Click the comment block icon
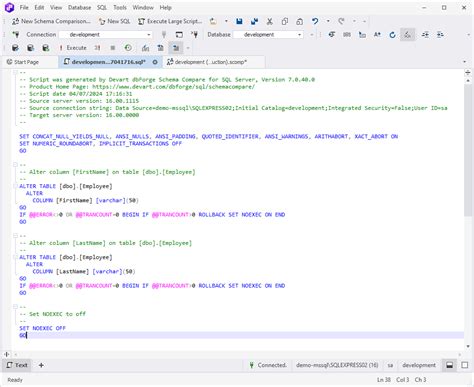The image size is (474, 387). point(347,35)
